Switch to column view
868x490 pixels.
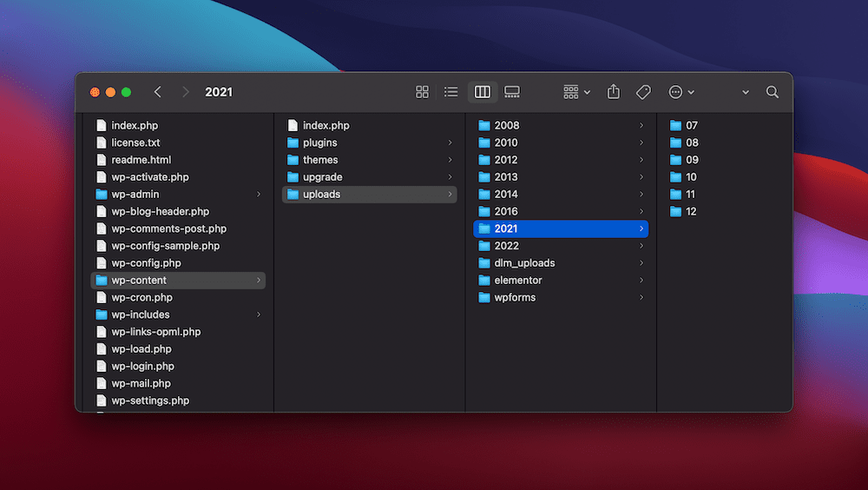point(482,92)
